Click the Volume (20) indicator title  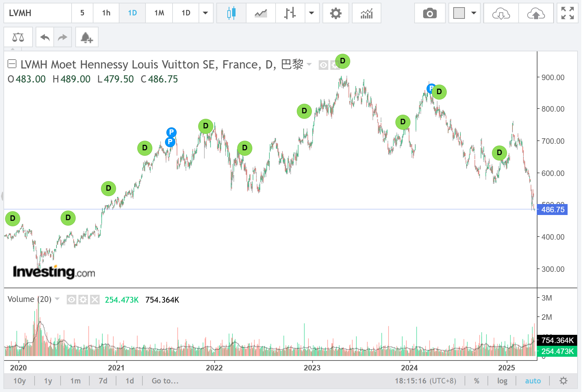click(29, 299)
